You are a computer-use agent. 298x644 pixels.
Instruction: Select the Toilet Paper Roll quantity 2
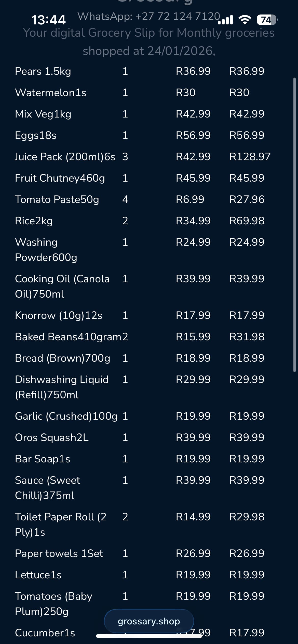(x=125, y=517)
